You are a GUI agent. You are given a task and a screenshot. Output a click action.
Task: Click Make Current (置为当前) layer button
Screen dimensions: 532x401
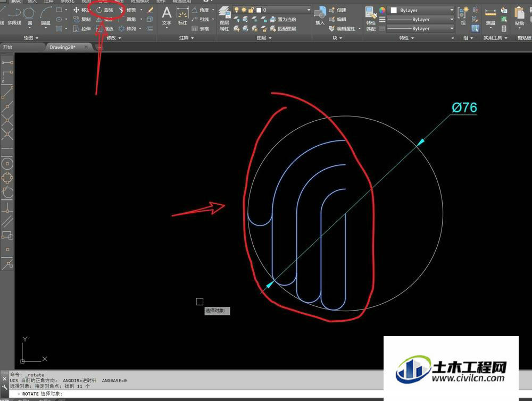(284, 19)
